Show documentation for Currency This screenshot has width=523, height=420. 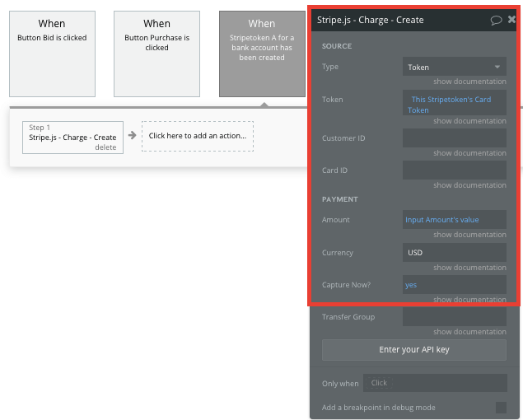[469, 268]
